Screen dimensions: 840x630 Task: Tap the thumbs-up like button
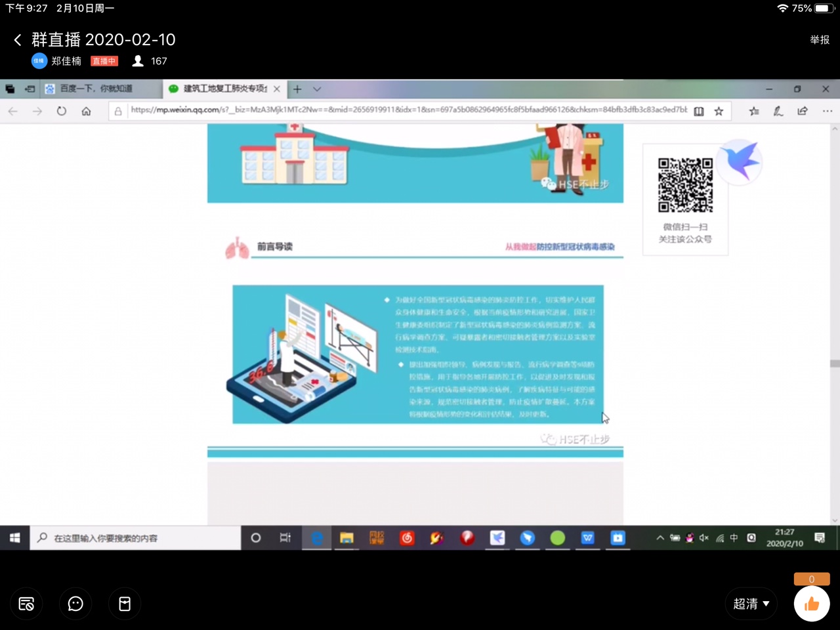[812, 604]
